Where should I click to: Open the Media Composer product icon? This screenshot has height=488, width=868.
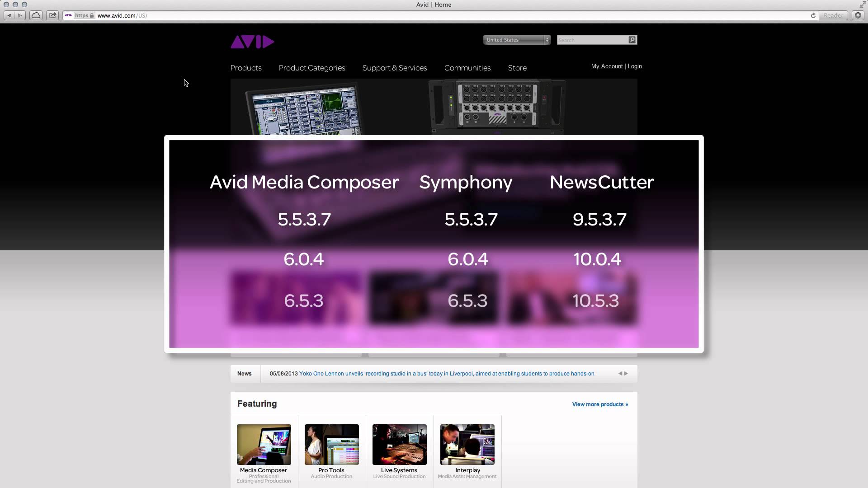(x=264, y=444)
